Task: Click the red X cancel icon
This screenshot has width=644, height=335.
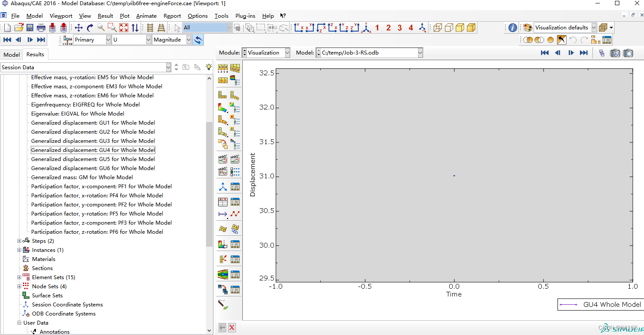Action: [232, 328]
